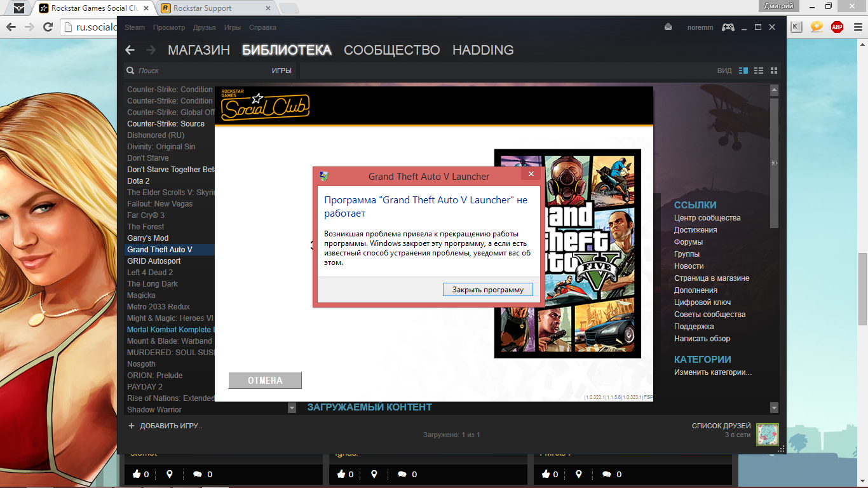Click Steam details pane scroll-up arrow

point(774,90)
